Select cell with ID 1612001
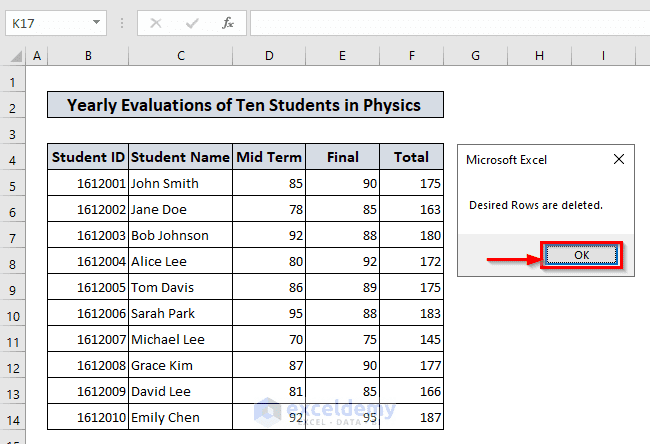 88,183
